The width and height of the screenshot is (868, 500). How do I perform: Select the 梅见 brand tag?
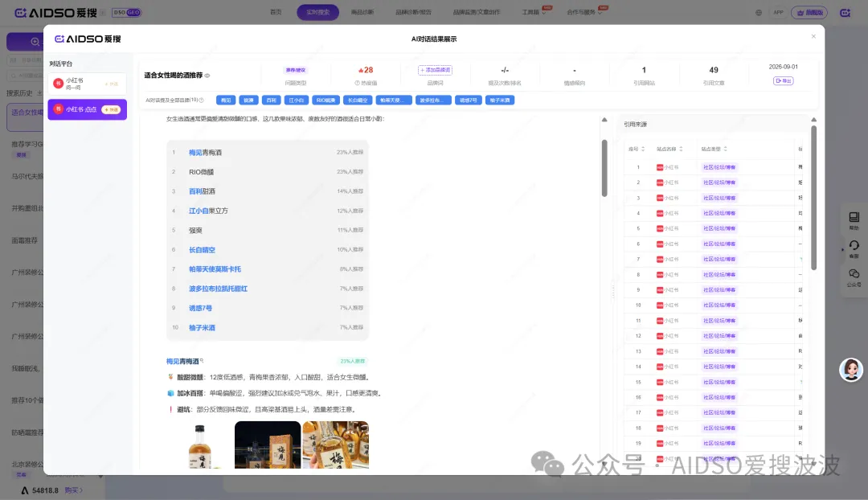(x=226, y=100)
